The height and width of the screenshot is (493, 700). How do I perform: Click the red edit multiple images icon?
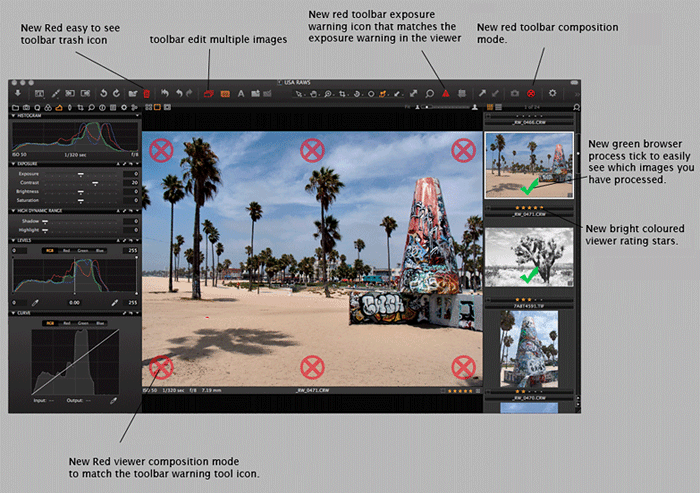[x=208, y=93]
